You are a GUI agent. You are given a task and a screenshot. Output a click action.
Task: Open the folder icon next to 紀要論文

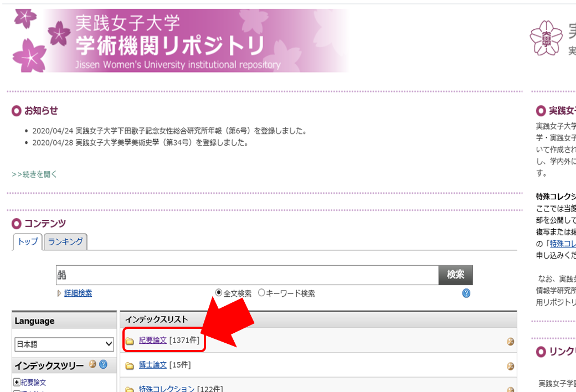[x=130, y=341]
